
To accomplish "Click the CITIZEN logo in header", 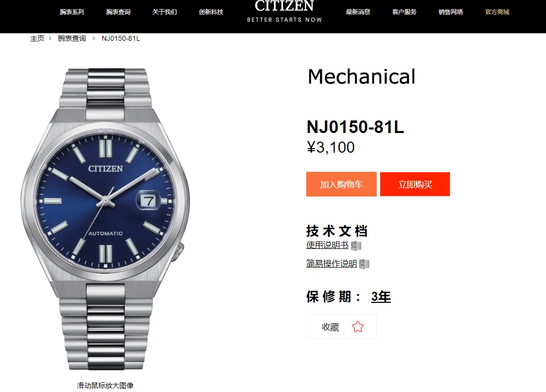I will point(285,11).
